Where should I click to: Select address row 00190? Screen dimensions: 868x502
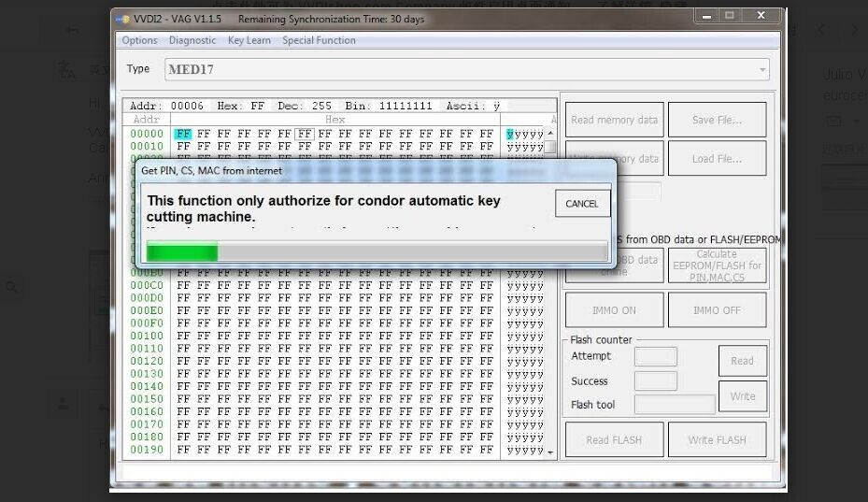(x=147, y=450)
